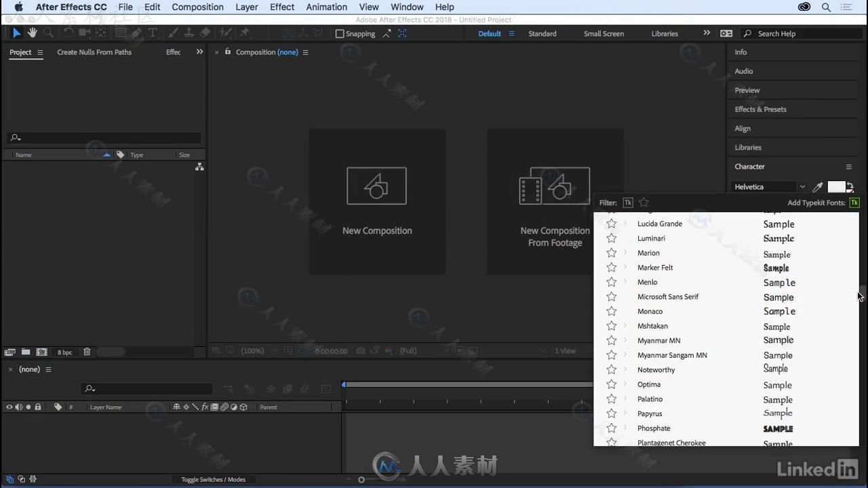Screen dimensions: 868x488
Task: Click the Project panel search field
Action: click(104, 138)
